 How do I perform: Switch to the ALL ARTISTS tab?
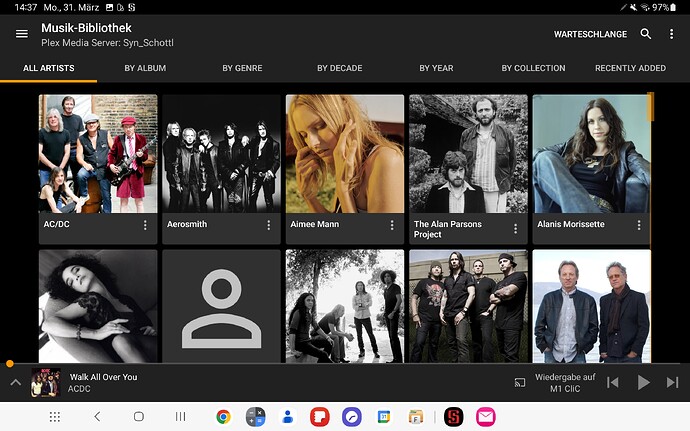click(48, 68)
